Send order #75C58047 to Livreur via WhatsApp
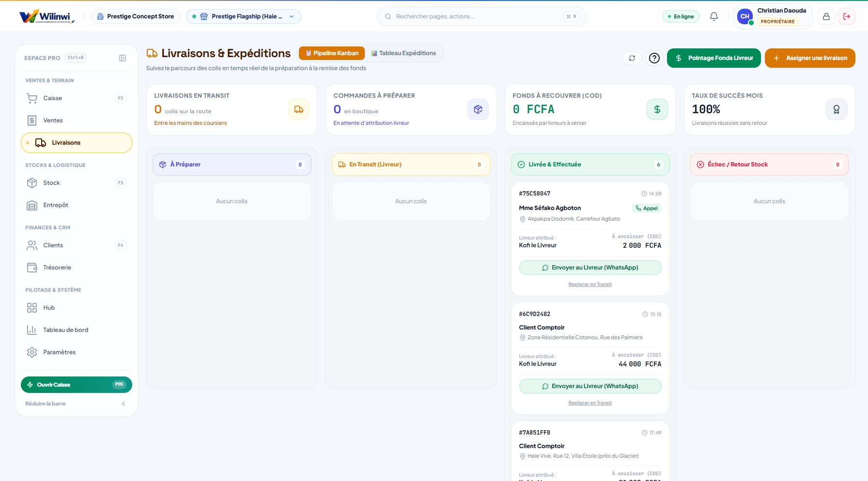 click(590, 268)
